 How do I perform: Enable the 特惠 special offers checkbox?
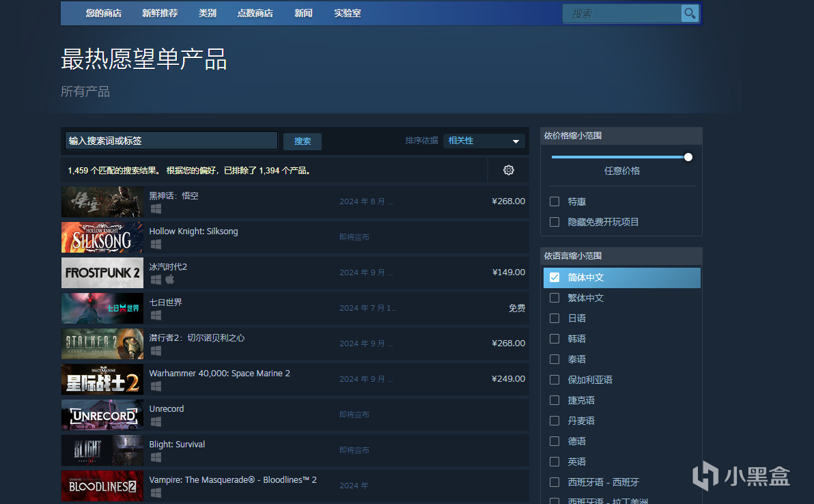click(555, 201)
